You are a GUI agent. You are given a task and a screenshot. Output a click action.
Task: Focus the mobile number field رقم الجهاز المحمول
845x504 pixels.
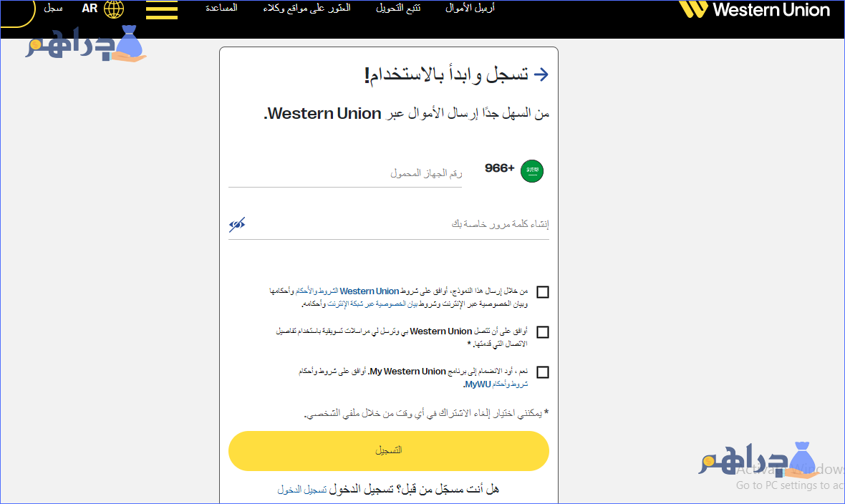click(x=345, y=173)
